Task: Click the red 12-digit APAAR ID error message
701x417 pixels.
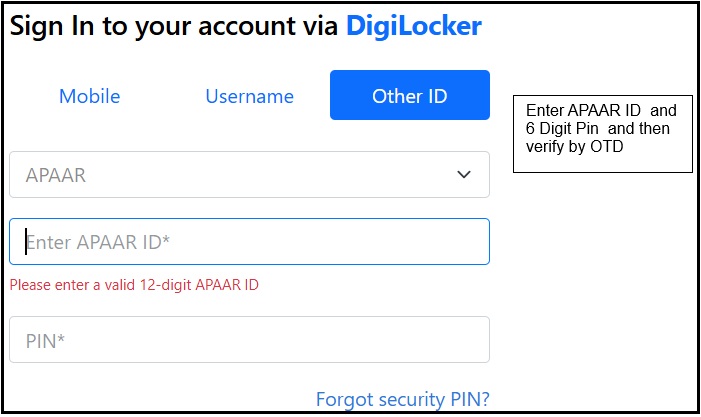Action: (x=134, y=285)
